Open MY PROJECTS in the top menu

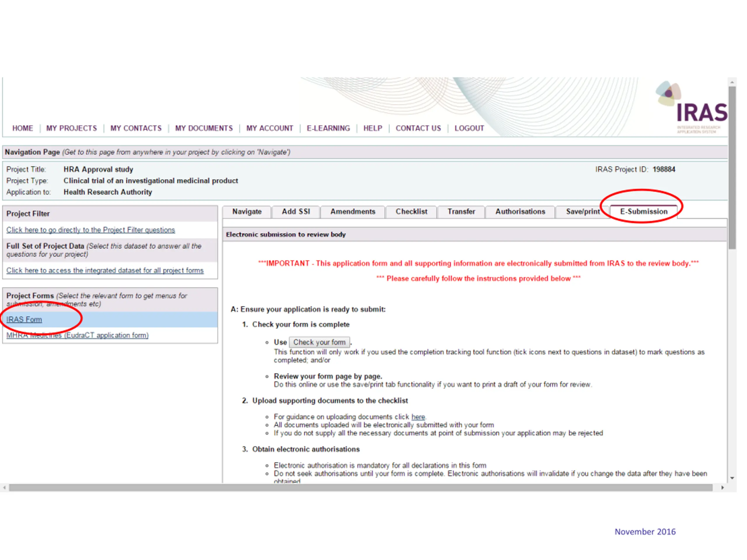point(71,128)
